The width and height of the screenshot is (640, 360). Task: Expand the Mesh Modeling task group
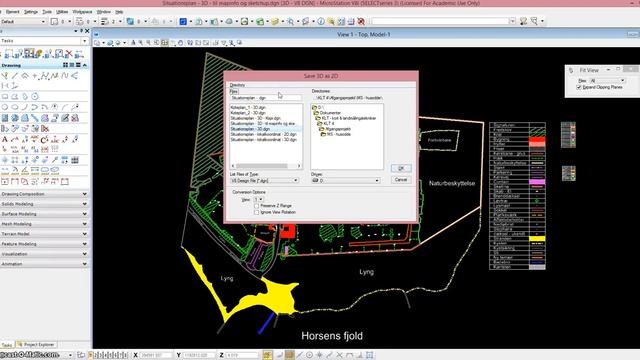[44, 224]
